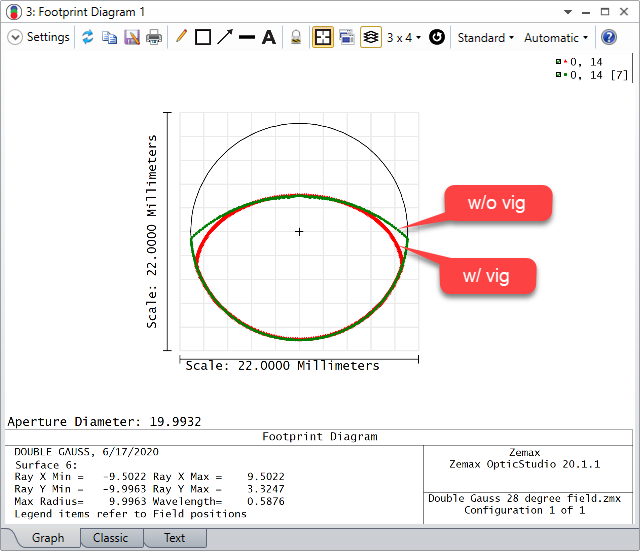Select the pencil annotation tool
Image resolution: width=640 pixels, height=551 pixels.
[x=181, y=37]
